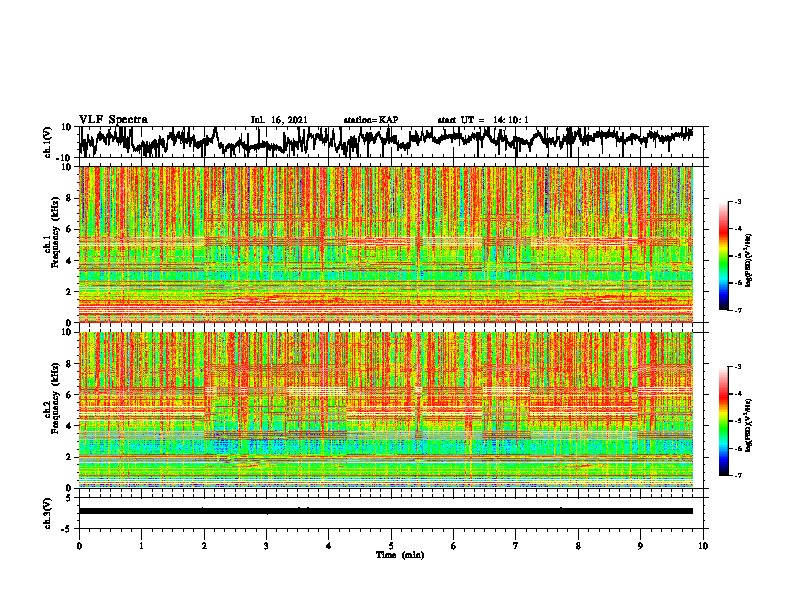The width and height of the screenshot is (792, 612).
Task: Click time axis tick label "9"
Action: [x=640, y=546]
